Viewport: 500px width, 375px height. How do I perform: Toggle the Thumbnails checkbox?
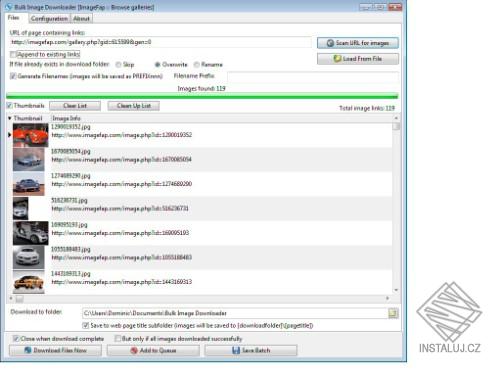click(x=10, y=106)
